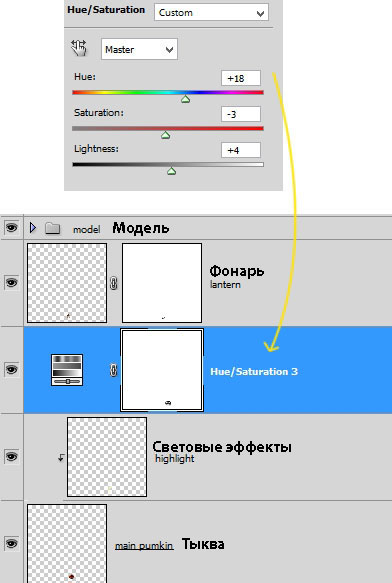Hide the model group layer
The height and width of the screenshot is (583, 392).
coord(12,227)
